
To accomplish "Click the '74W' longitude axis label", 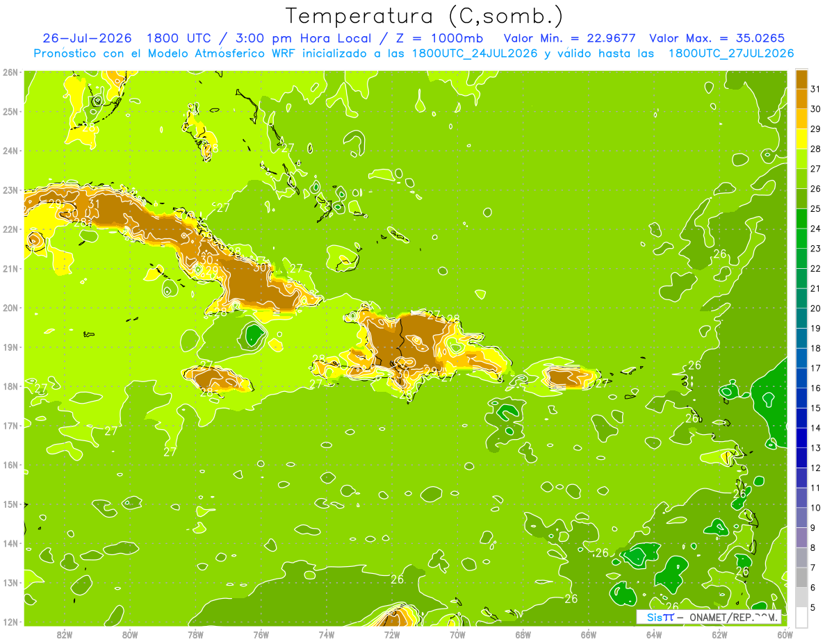I will coord(326,634).
